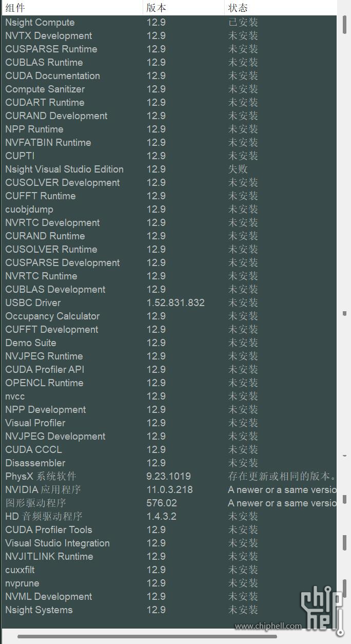Select the CUSPARSE Development row
The width and height of the screenshot is (351, 644).
tap(169, 263)
